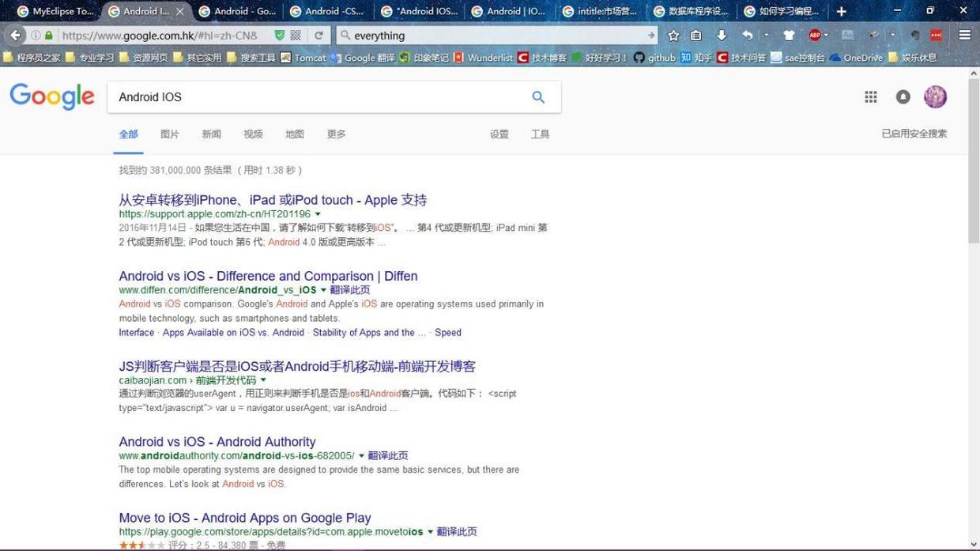This screenshot has height=551, width=980.
Task: Switch to the MyEclipse To... browser tab
Action: 55,11
